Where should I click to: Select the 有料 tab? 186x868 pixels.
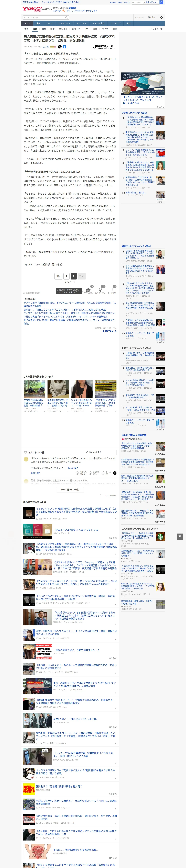point(128,24)
